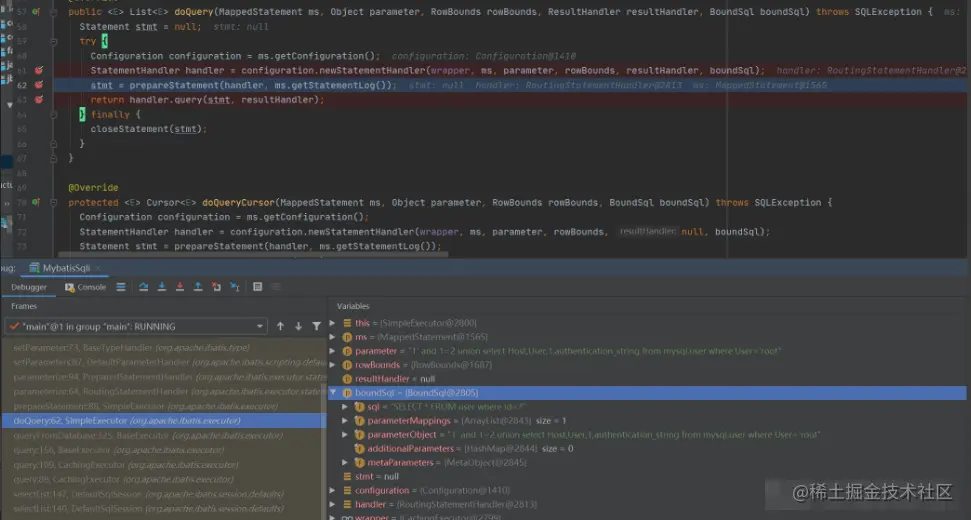Screen dimensions: 971x520
Task: Toggle the breakpoint on line 61
Action: pyautogui.click(x=39, y=71)
